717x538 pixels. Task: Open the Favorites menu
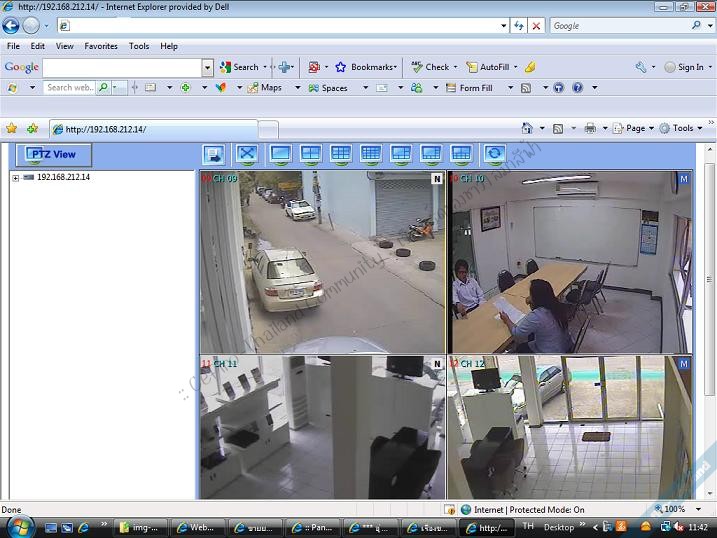pos(100,46)
